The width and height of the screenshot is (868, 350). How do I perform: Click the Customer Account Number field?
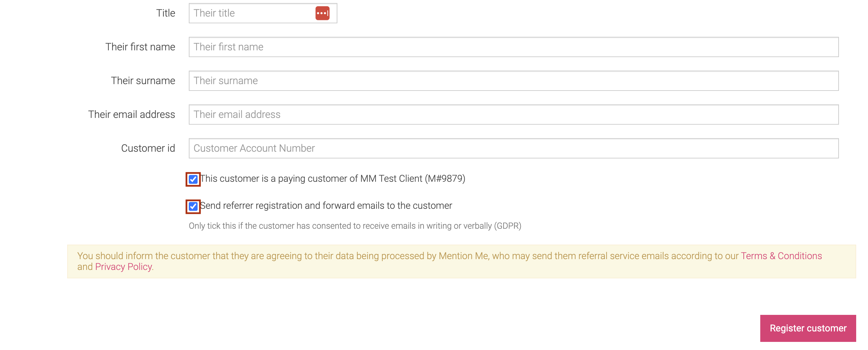pyautogui.click(x=513, y=148)
